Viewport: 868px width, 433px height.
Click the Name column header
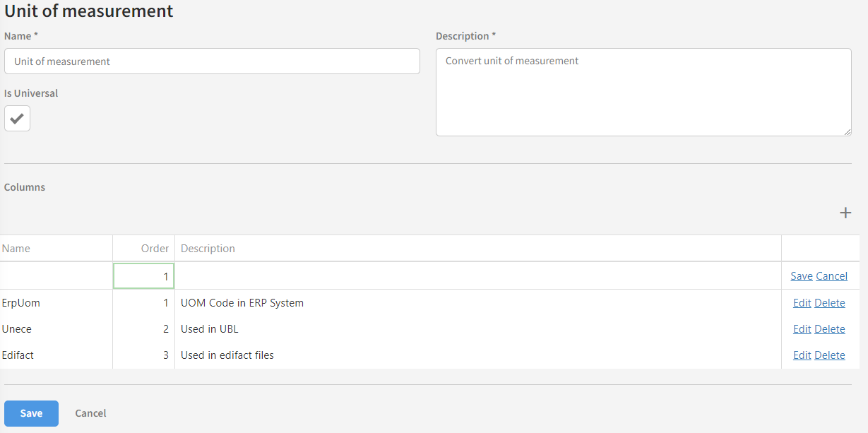click(x=16, y=249)
